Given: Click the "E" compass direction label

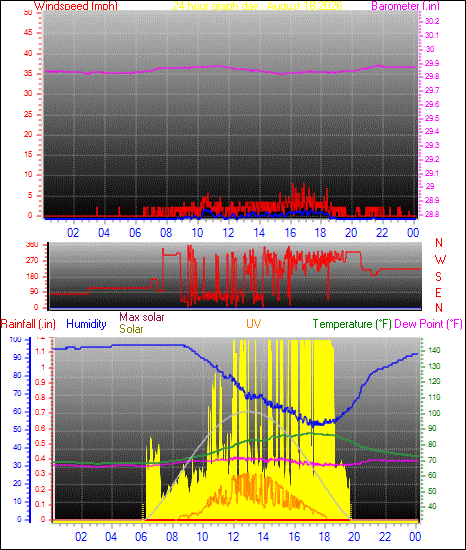Looking at the screenshot, I should pos(438,293).
